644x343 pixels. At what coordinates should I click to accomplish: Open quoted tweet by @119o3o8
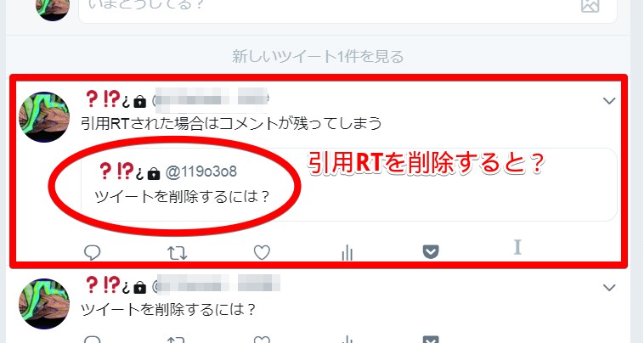click(x=349, y=184)
